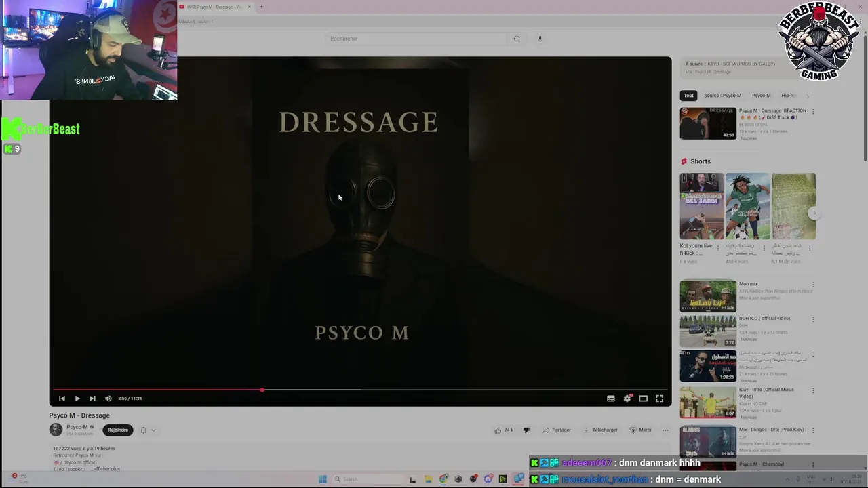Toggle channel notification bell
The height and width of the screenshot is (488, 868).
pyautogui.click(x=143, y=430)
